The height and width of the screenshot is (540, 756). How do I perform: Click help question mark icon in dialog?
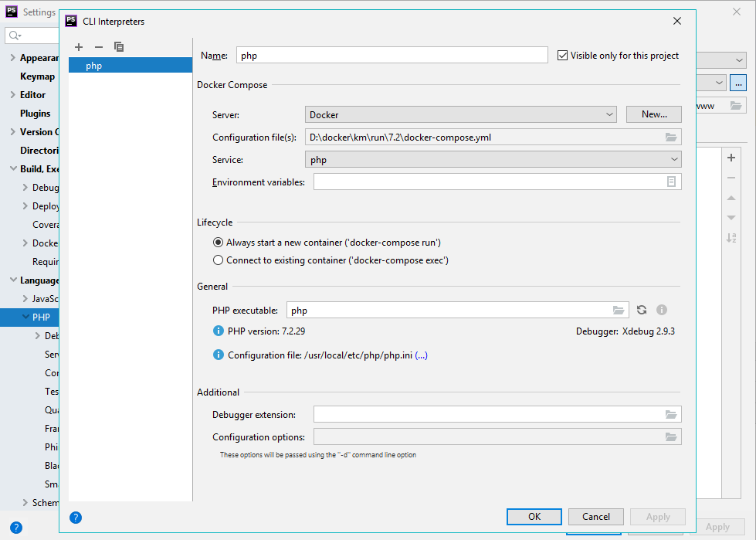[x=76, y=517]
